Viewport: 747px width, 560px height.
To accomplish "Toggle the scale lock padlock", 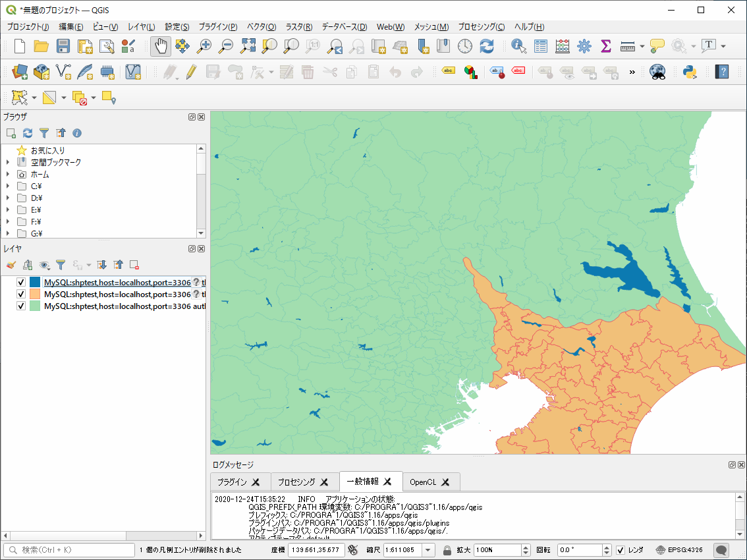I will pos(447,550).
